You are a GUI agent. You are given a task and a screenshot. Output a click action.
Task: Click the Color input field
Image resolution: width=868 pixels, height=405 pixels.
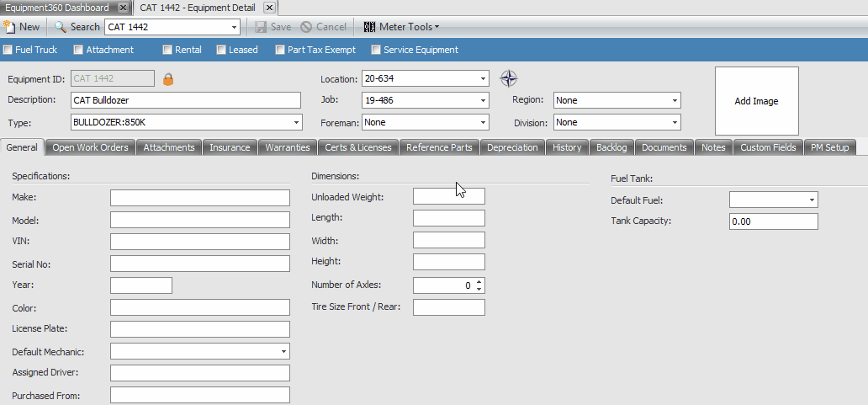[x=200, y=307]
